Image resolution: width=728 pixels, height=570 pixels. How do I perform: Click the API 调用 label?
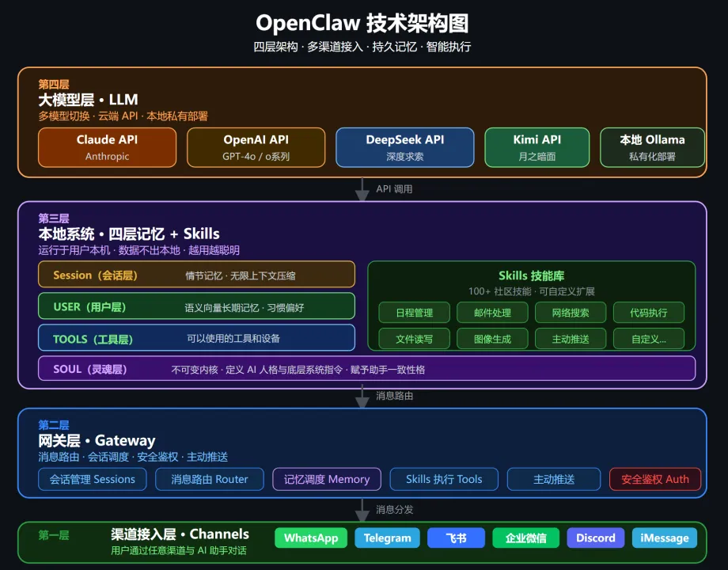pyautogui.click(x=394, y=189)
